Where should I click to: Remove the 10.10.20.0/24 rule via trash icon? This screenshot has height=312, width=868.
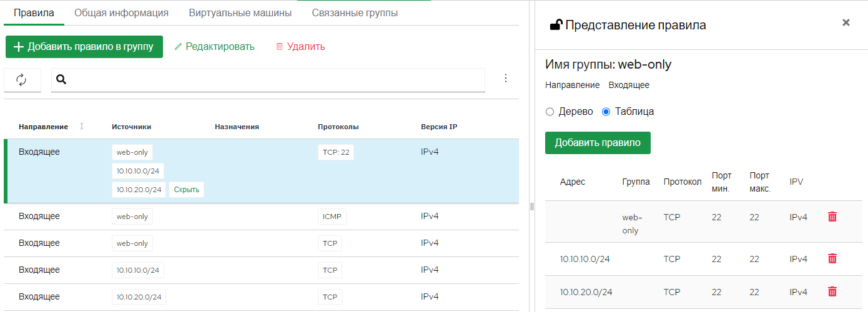[x=832, y=291]
